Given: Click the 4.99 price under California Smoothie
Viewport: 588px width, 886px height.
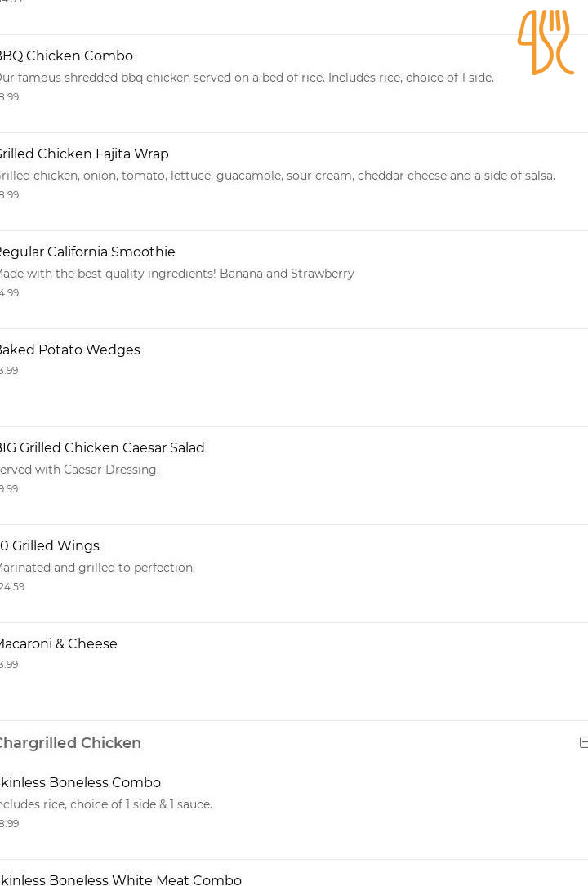Looking at the screenshot, I should (x=9, y=292).
